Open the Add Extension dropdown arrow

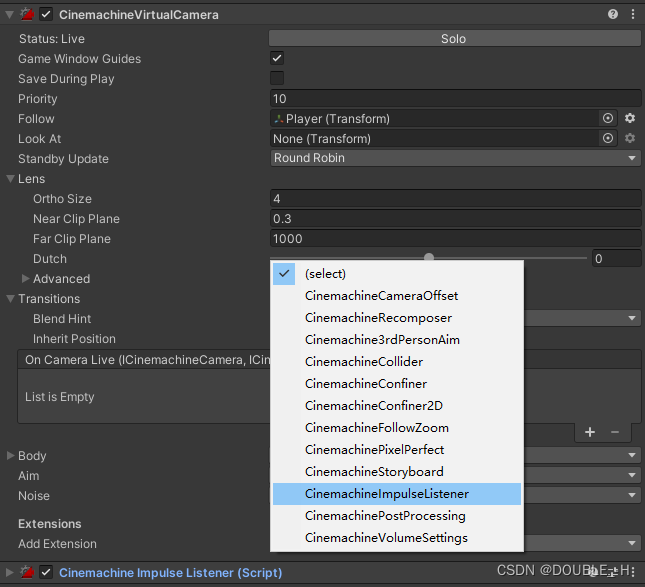pyautogui.click(x=632, y=543)
